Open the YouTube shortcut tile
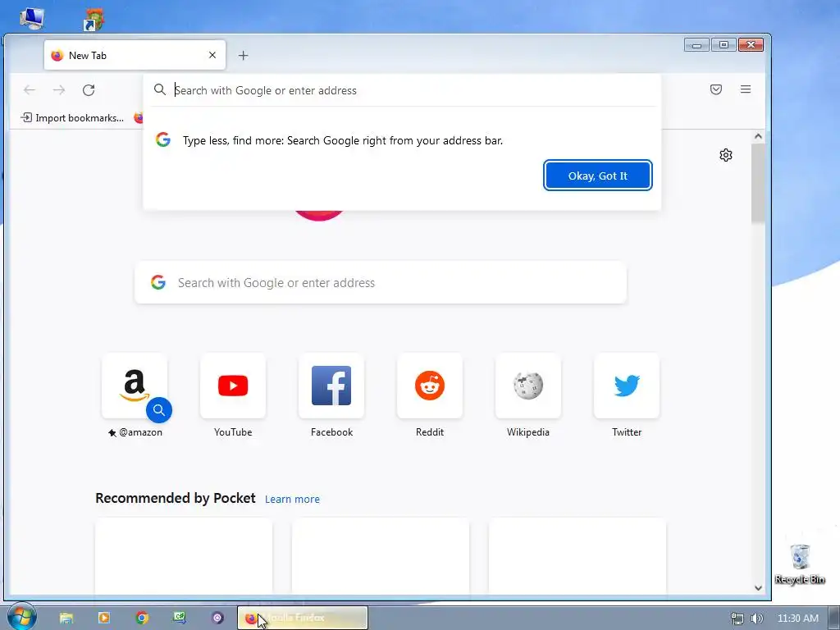The height and width of the screenshot is (630, 840). pos(233,386)
